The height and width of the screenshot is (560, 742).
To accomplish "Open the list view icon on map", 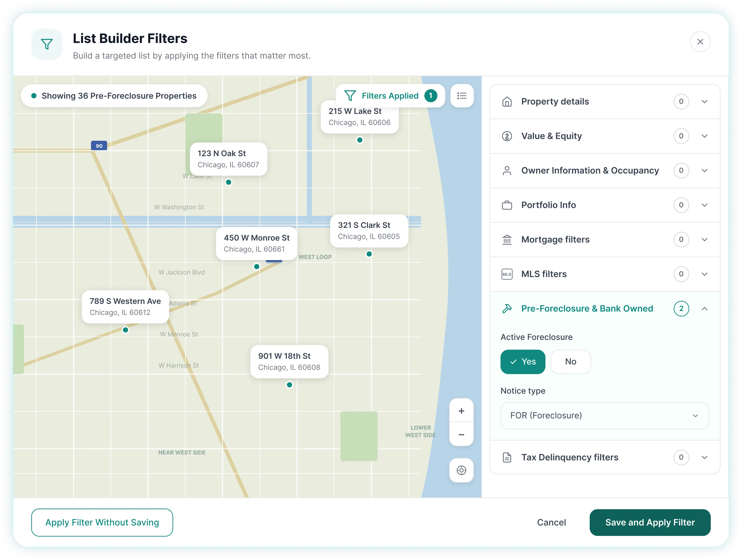I will coord(462,96).
